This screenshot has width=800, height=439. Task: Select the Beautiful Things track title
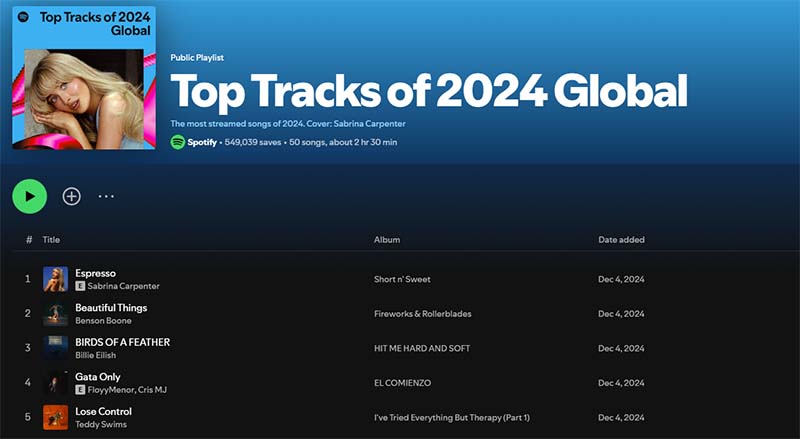[x=111, y=307]
